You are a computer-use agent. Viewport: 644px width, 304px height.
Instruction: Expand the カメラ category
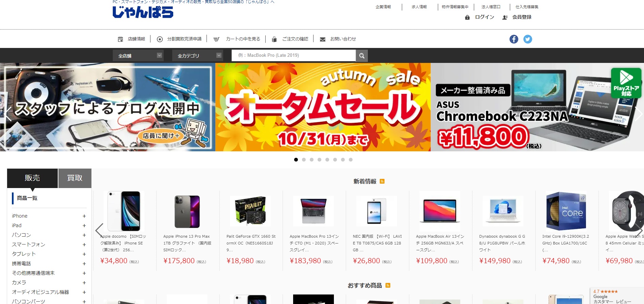coord(84,283)
